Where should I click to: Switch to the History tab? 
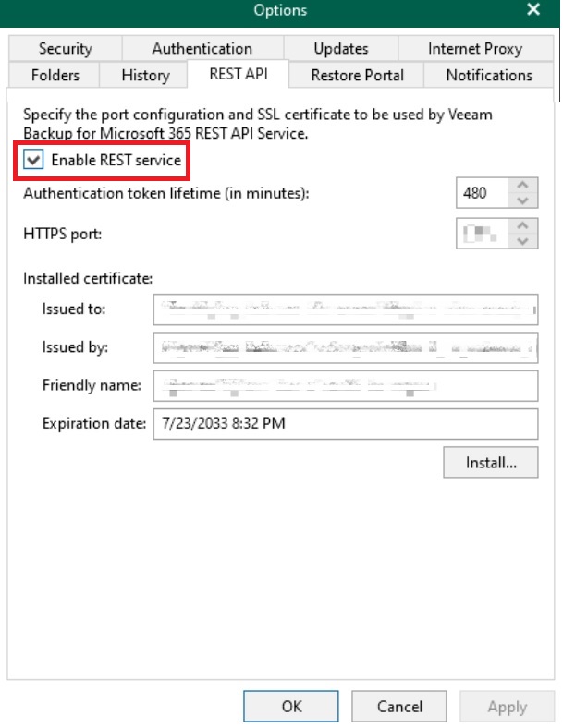coord(145,75)
